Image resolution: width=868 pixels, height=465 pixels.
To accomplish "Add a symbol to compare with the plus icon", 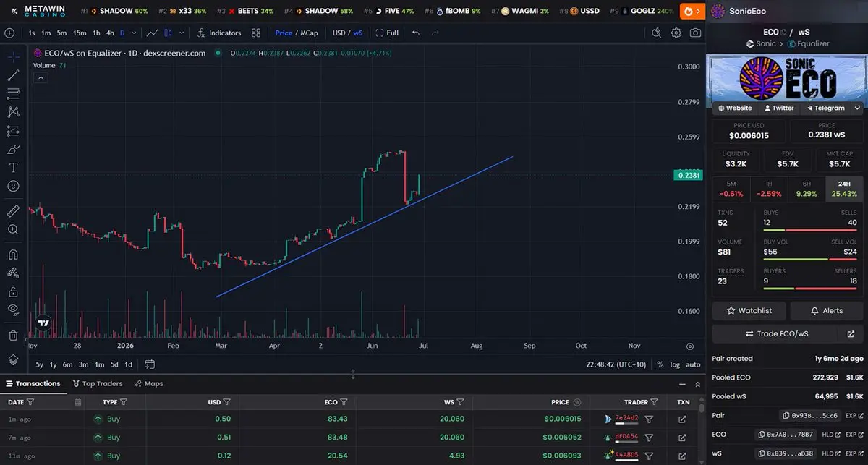I will tap(9, 33).
